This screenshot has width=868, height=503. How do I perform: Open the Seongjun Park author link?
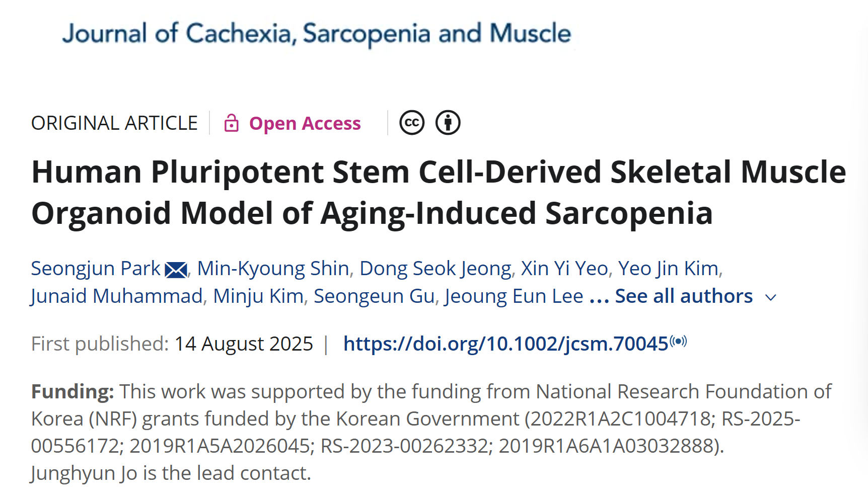click(x=96, y=269)
